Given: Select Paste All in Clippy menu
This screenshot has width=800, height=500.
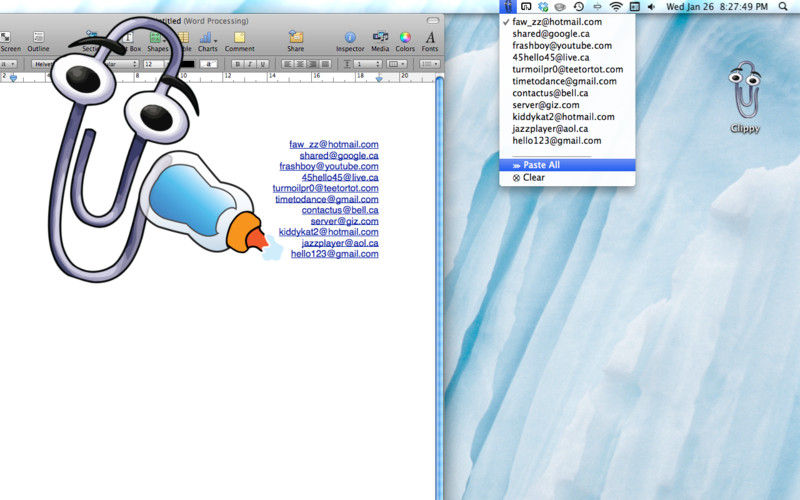Looking at the screenshot, I should pyautogui.click(x=567, y=165).
